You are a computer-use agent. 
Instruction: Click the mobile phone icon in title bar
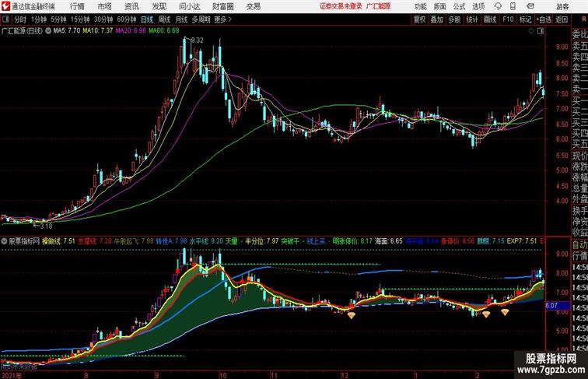click(513, 6)
